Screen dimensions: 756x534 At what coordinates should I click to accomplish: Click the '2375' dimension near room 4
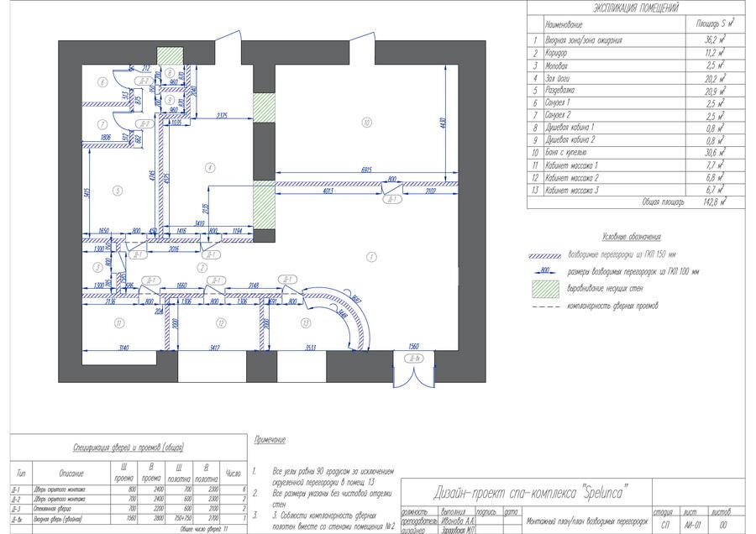pos(222,115)
